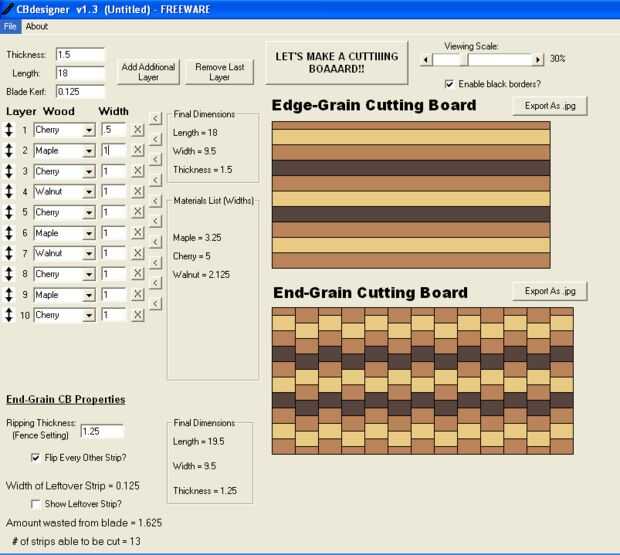Export edge-grain board as jpg

(550, 106)
